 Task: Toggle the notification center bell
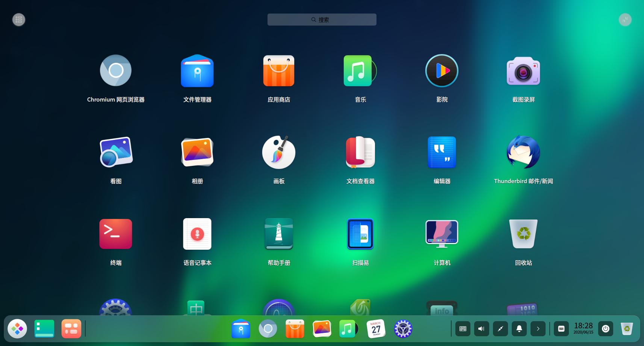[x=519, y=328]
